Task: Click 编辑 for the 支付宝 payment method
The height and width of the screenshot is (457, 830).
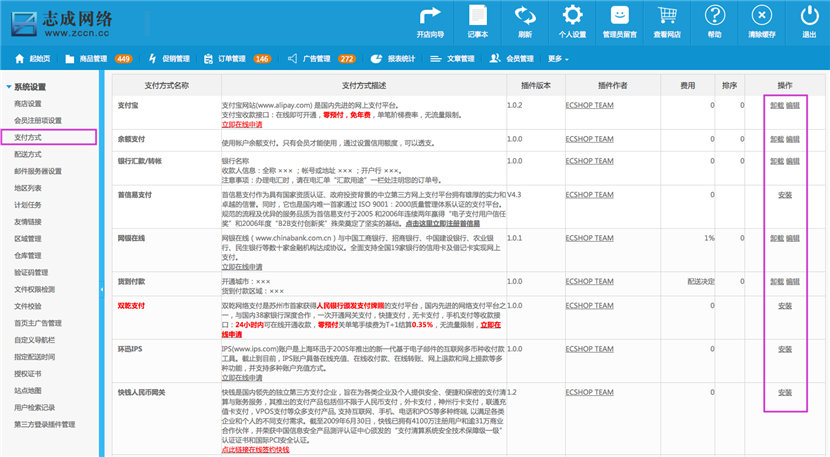Action: [x=792, y=105]
